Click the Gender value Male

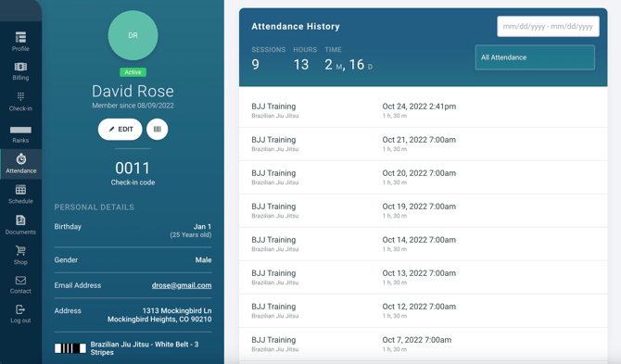(x=203, y=260)
